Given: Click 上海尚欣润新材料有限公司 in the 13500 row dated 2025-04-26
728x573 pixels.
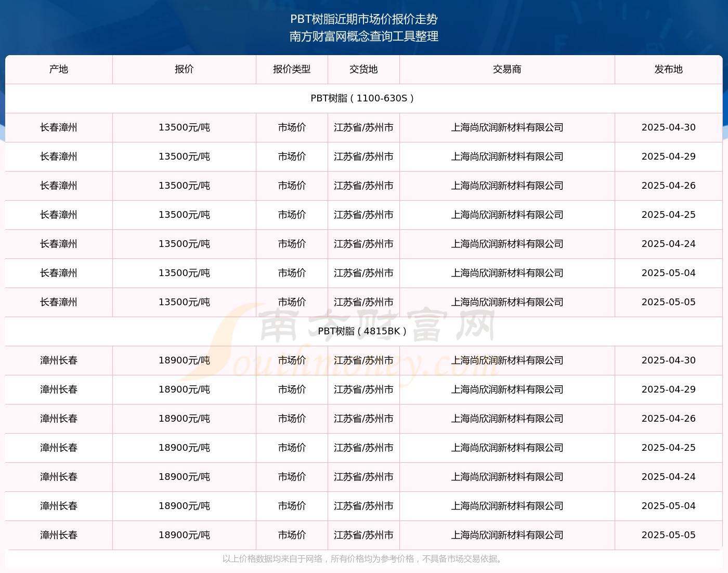Looking at the screenshot, I should click(x=507, y=186).
